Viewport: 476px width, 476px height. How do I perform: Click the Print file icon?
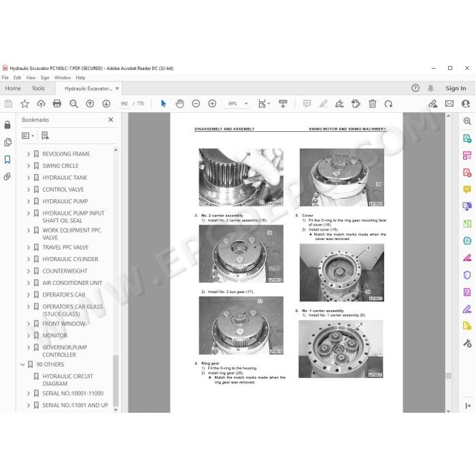pos(57,103)
